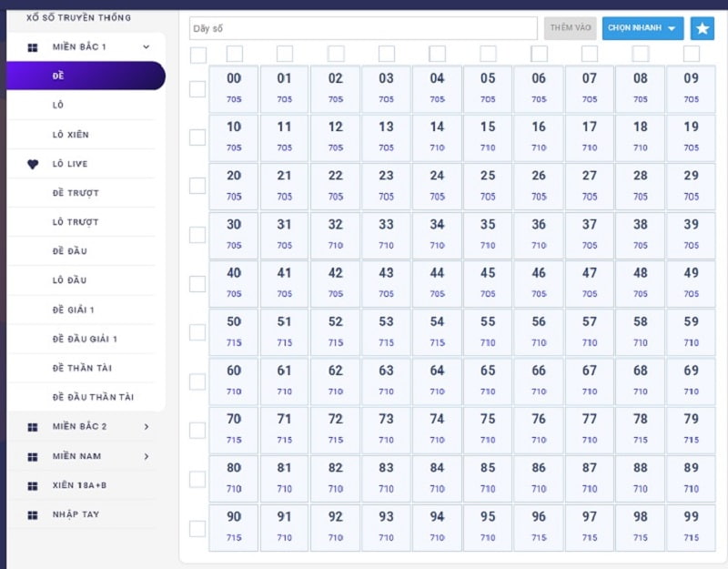Check the row checkbox for numbers 50–59

click(x=197, y=332)
